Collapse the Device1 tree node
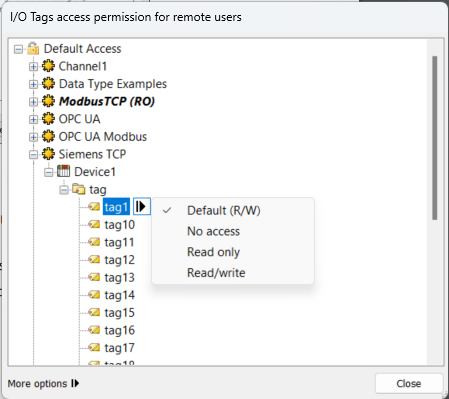This screenshot has width=449, height=399. [49, 172]
